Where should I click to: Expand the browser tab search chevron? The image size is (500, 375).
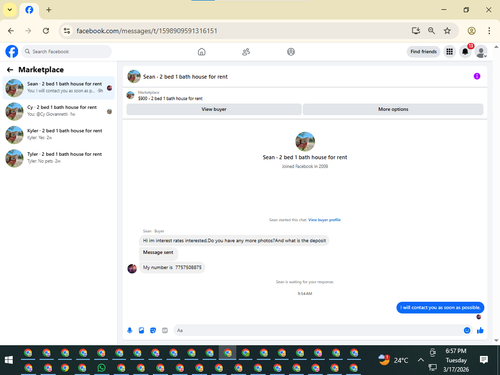tap(10, 10)
